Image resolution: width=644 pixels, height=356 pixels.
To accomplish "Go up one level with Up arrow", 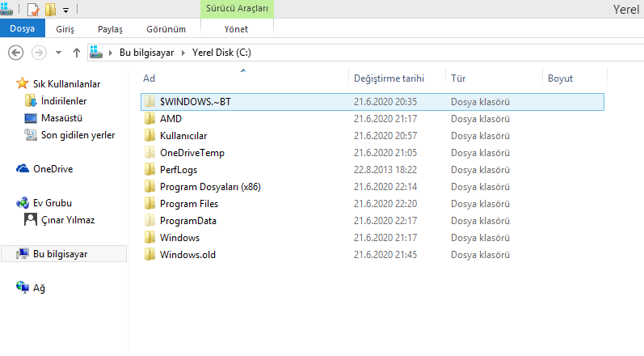I will pos(77,53).
